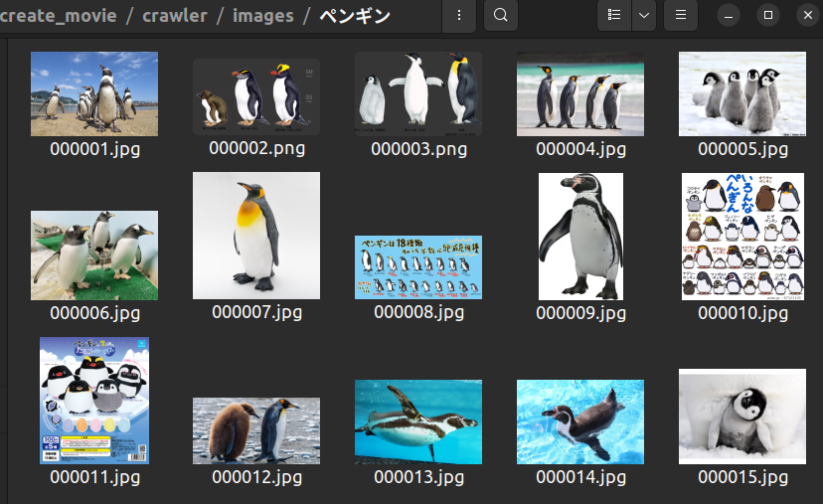Screen dimensions: 823x504
Task: Select thumbnail of 000015.jpg baby penguin
Action: pos(742,417)
